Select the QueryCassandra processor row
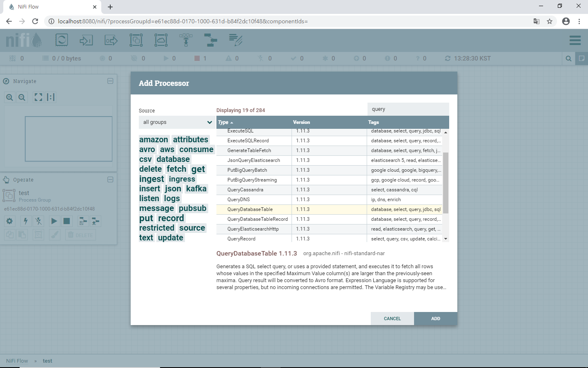Screen dimensions: 588x368 point(329,190)
